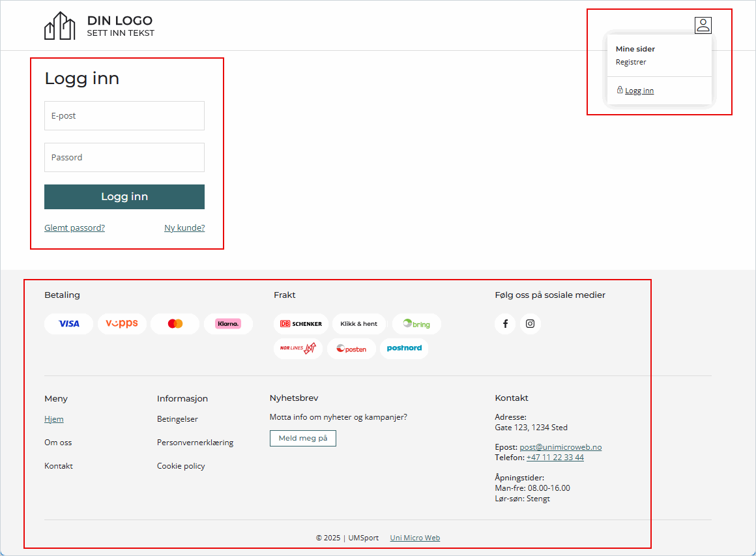Select Registrer in the Mine sider menu
Screen dimensions: 756x556
(x=631, y=63)
